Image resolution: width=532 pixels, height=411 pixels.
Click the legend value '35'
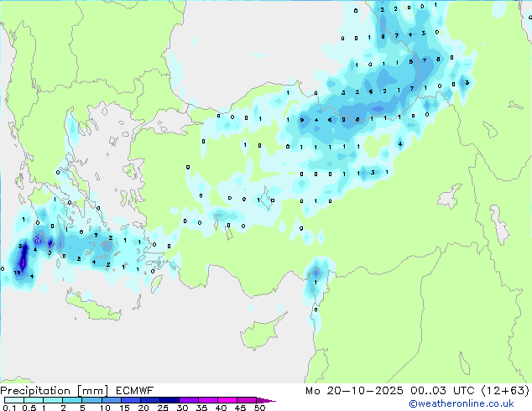pos(201,408)
